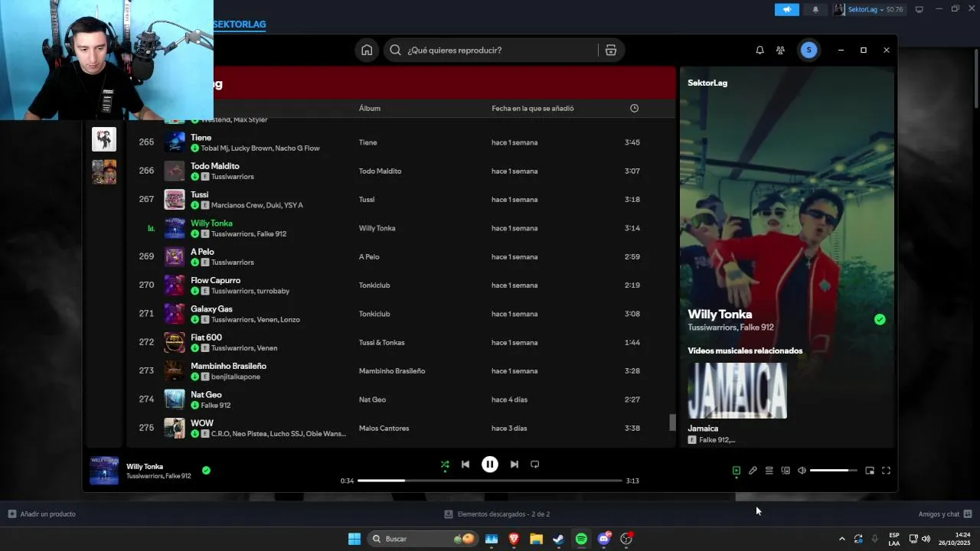Open Willy Tonka title in Now Playing panel
Viewport: 980px width, 551px height.
[x=720, y=314]
